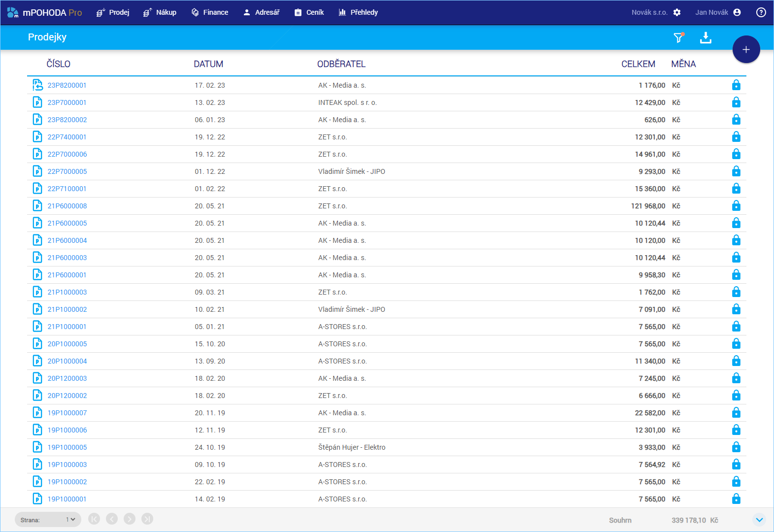The width and height of the screenshot is (774, 532).
Task: Click lock icon of row 21P6000001
Action: pos(736,275)
